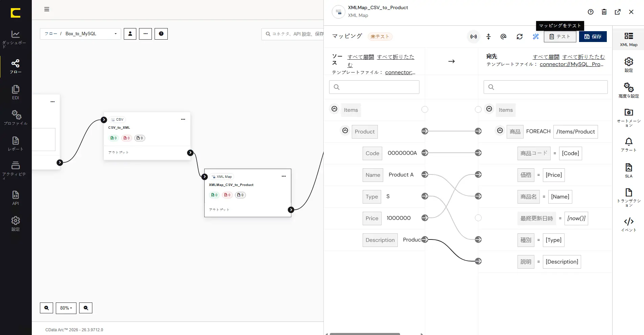Click the user icon button beside flow selector
644x335 pixels.
(130, 34)
